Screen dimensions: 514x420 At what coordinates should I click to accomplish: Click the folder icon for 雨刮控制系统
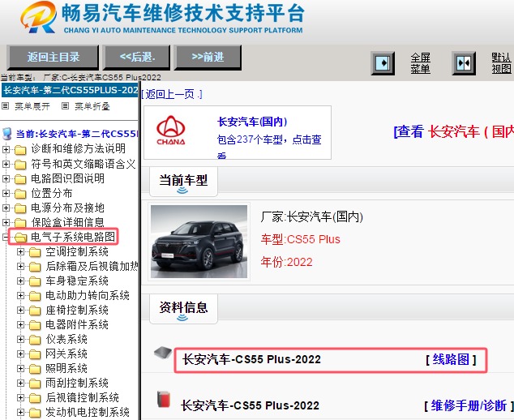pyautogui.click(x=35, y=384)
